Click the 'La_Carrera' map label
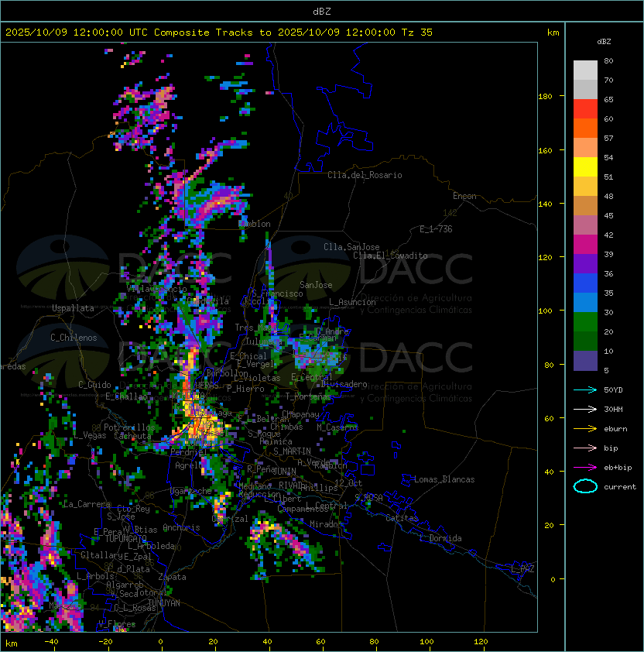 (x=87, y=504)
